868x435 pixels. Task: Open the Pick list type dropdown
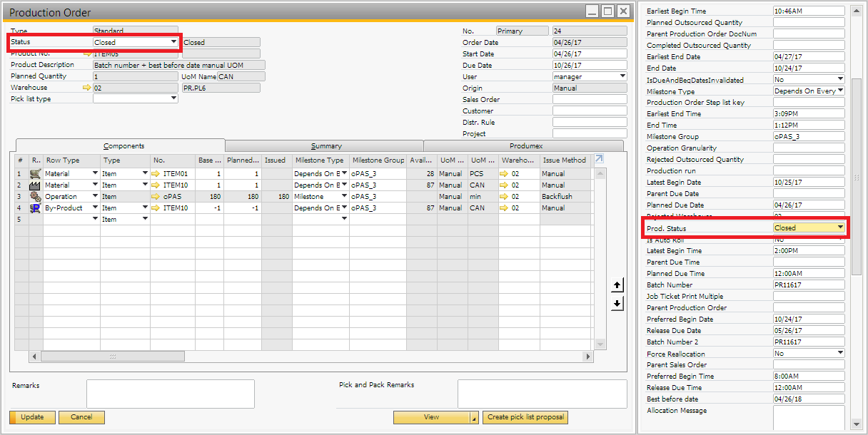(173, 98)
